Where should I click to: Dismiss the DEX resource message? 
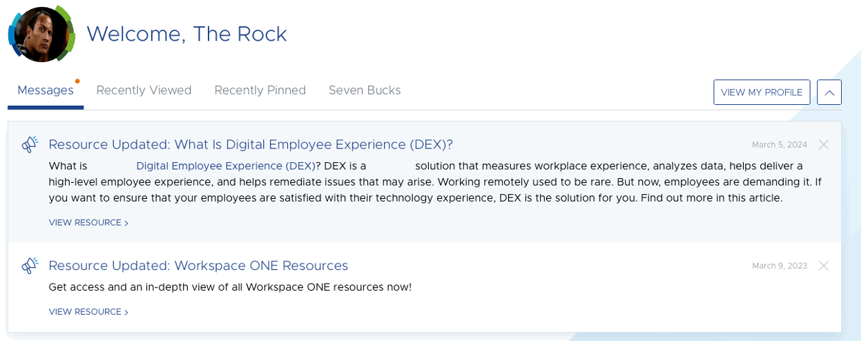point(823,144)
